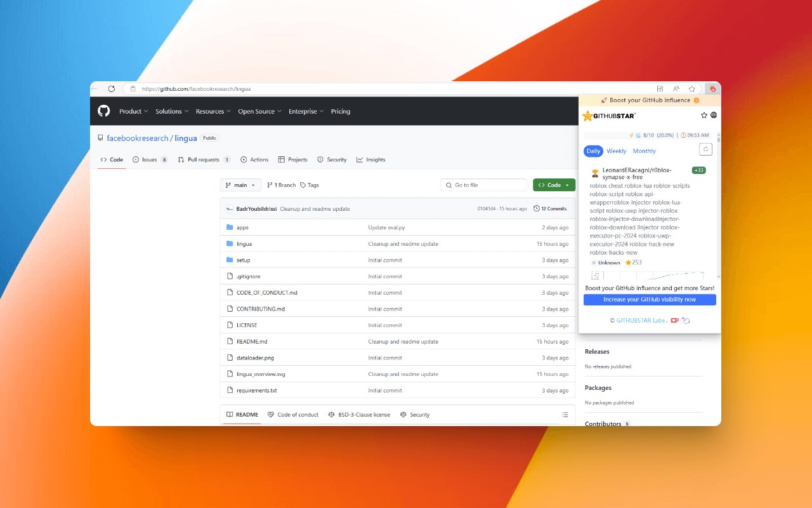Add page to favorites with star icon
812x508 pixels.
tap(692, 89)
